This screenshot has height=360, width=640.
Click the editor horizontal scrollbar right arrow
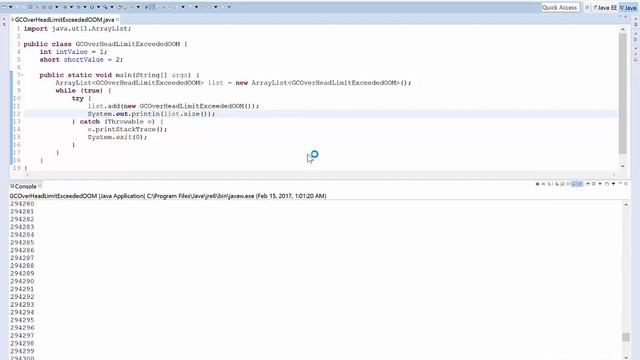(614, 174)
